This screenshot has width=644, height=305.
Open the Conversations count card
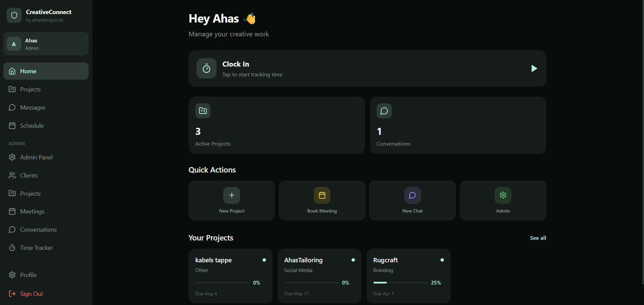pyautogui.click(x=458, y=125)
